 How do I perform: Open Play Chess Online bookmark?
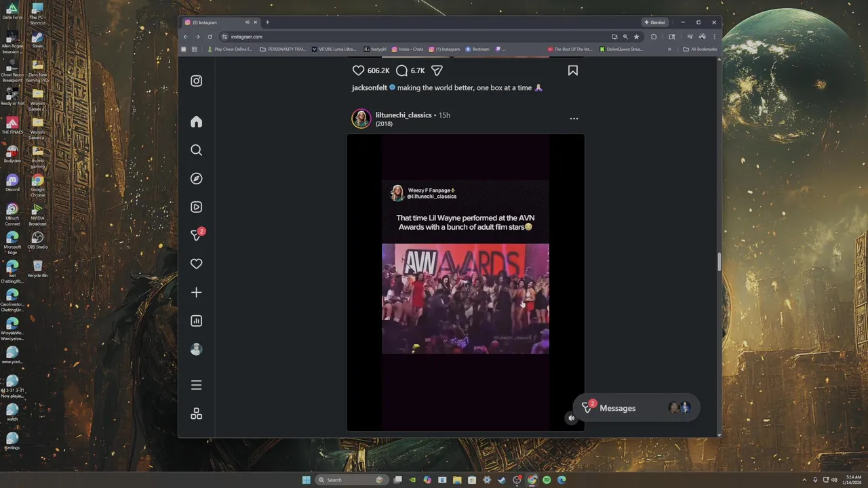click(230, 49)
